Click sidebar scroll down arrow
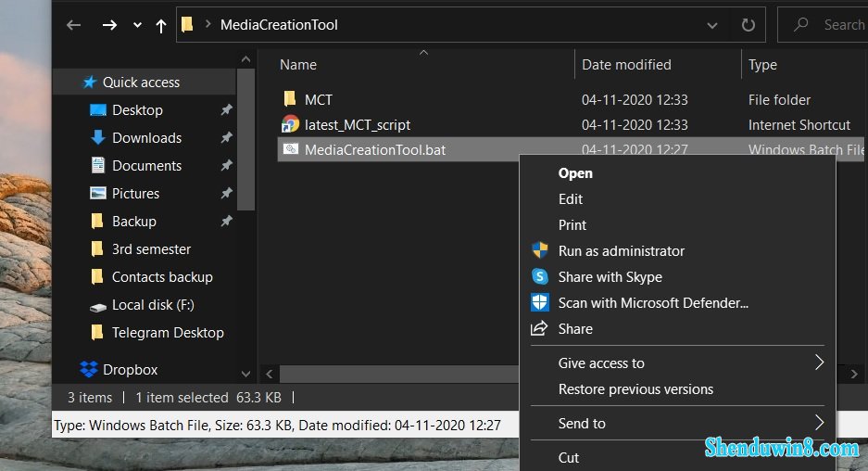Image resolution: width=868 pixels, height=471 pixels. click(x=245, y=374)
